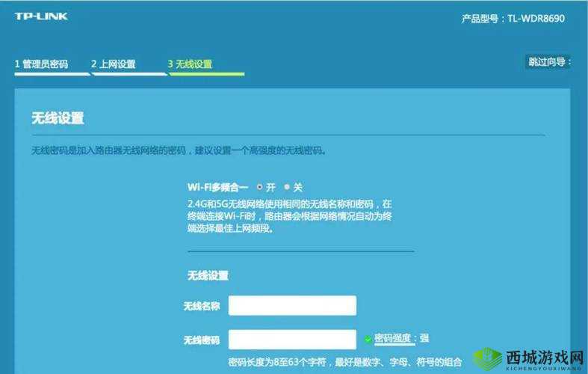The image size is (588, 374).
Task: Click the 产品型号:TL-WDR8690 text
Action: [x=513, y=19]
